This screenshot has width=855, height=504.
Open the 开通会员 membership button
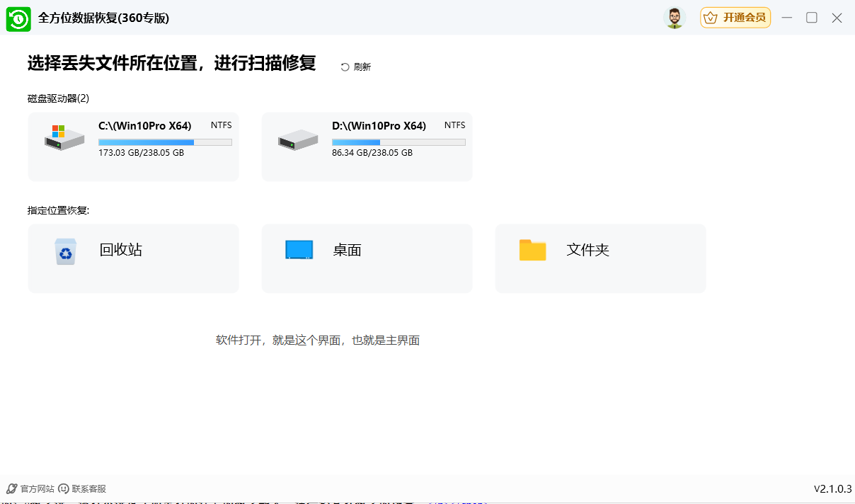tap(735, 18)
